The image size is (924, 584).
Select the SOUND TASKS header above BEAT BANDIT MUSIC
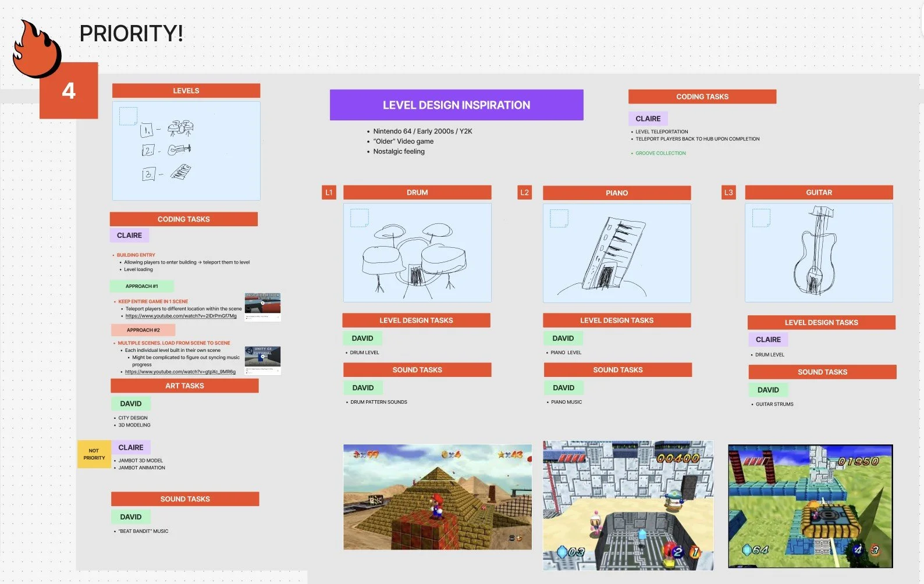tap(185, 499)
